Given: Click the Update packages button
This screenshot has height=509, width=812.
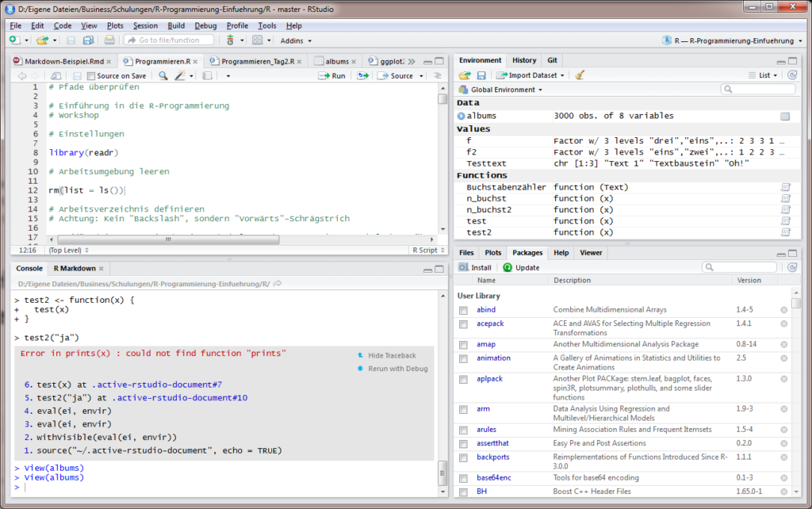Looking at the screenshot, I should 521,267.
